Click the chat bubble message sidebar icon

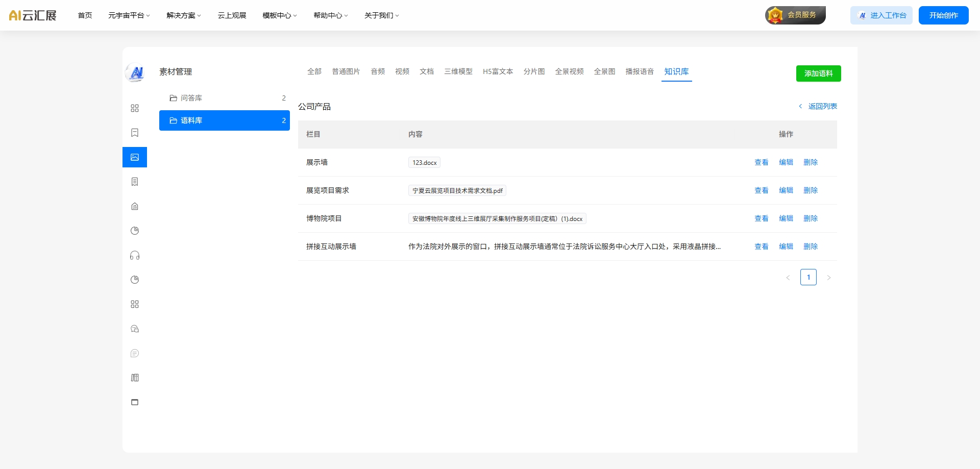click(x=135, y=353)
